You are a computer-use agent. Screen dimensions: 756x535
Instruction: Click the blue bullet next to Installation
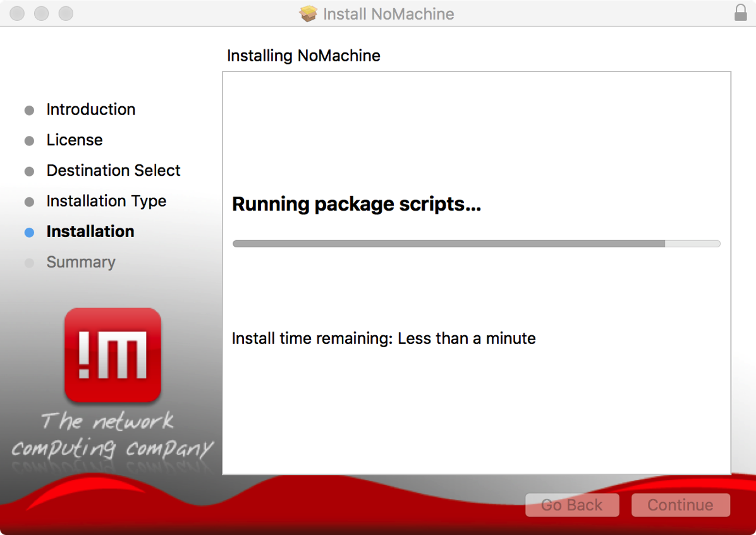[x=30, y=233]
